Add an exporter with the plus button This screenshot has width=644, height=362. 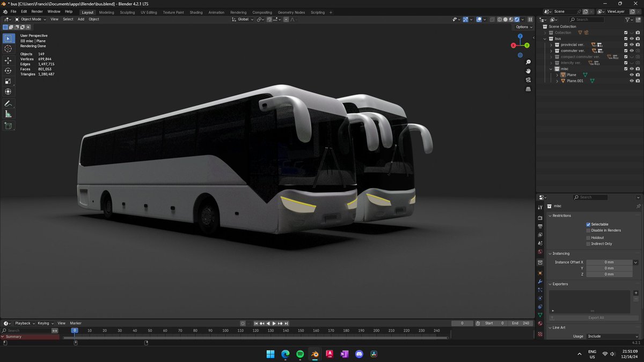[x=636, y=293]
